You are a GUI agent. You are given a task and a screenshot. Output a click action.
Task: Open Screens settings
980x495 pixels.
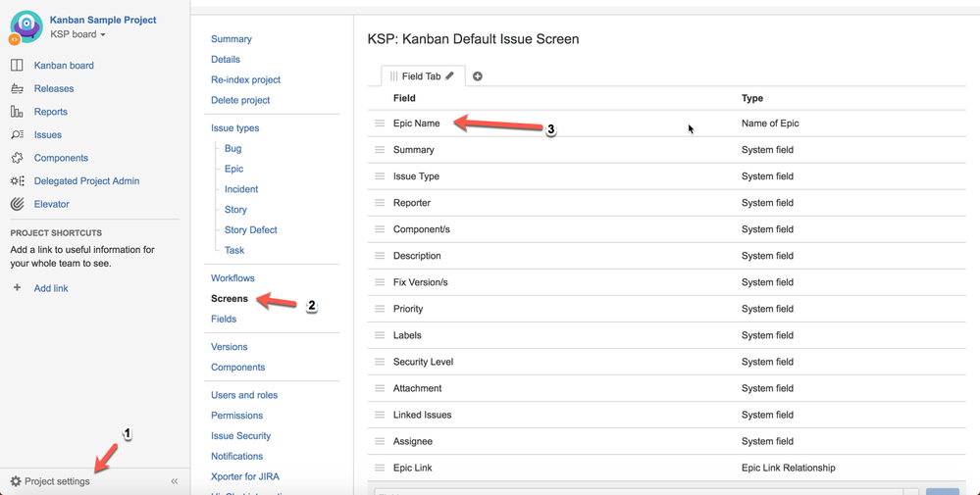click(230, 298)
